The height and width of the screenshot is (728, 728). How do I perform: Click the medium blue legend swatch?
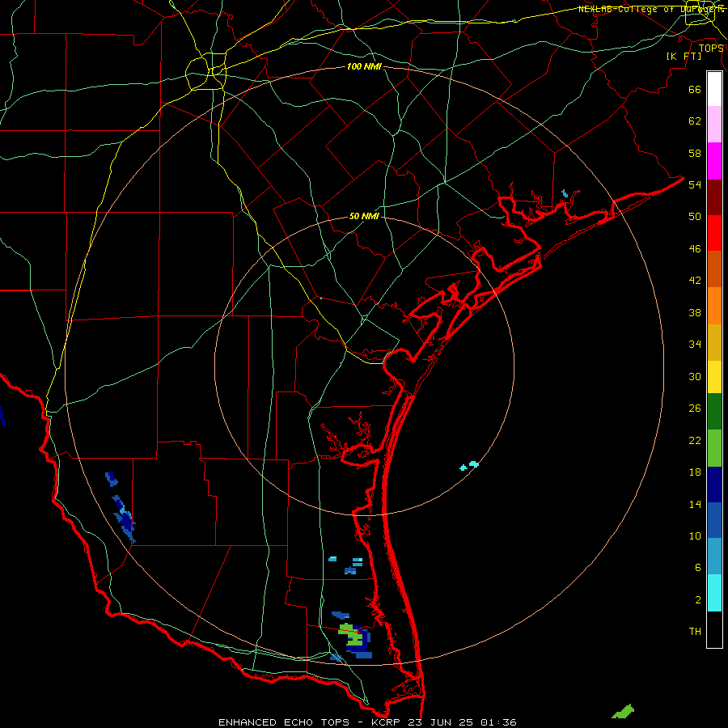tap(714, 520)
